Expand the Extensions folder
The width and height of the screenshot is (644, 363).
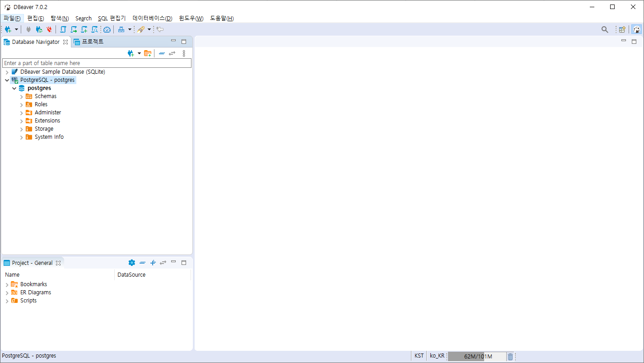point(21,121)
